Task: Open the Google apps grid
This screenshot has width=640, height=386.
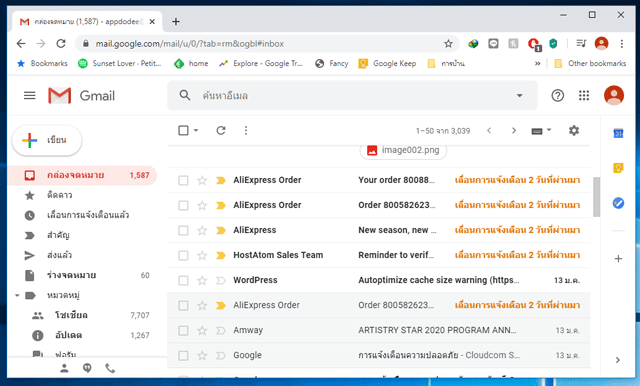Action: (x=584, y=95)
